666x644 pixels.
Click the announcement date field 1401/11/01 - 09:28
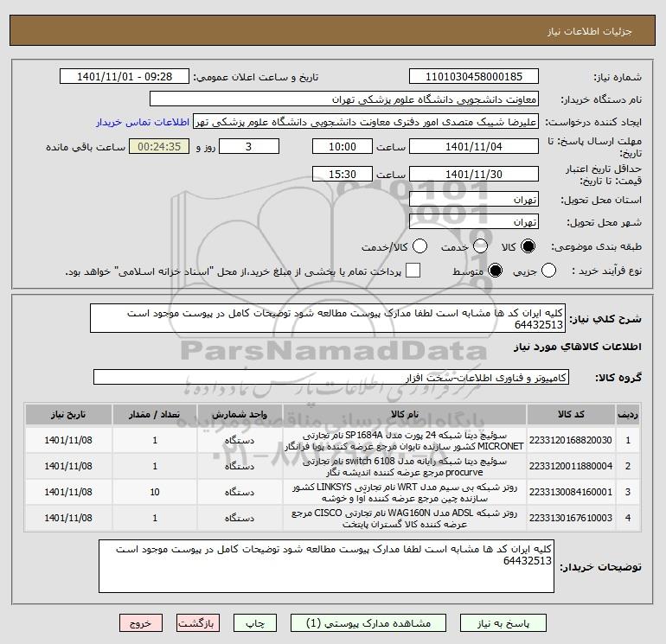point(125,77)
